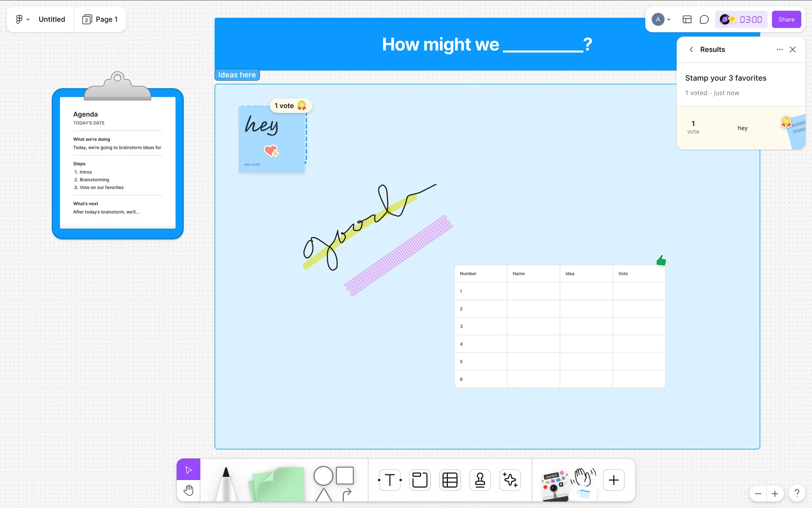This screenshot has width=812, height=508.
Task: Toggle the layout panel icon
Action: 687,19
